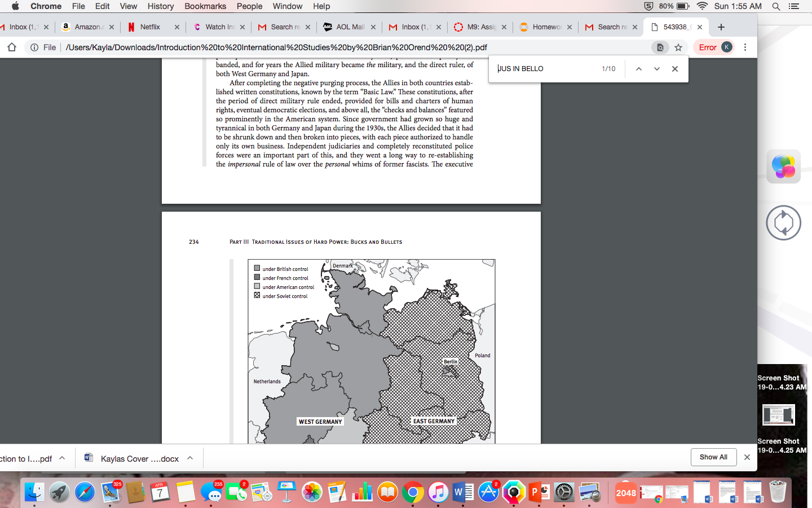Screen dimensions: 812x508
Task: Go to Chrome home page icon
Action: click(12, 47)
